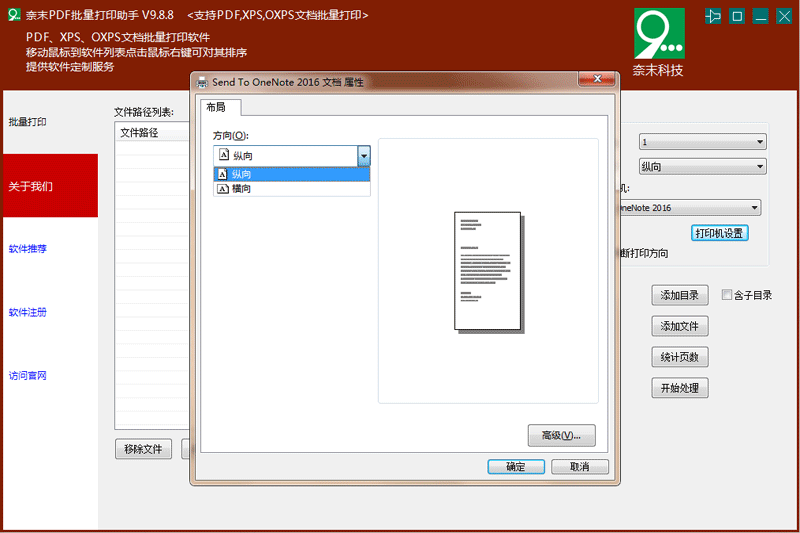
Task: Open the 关于我们 sidebar item
Action: 51,186
